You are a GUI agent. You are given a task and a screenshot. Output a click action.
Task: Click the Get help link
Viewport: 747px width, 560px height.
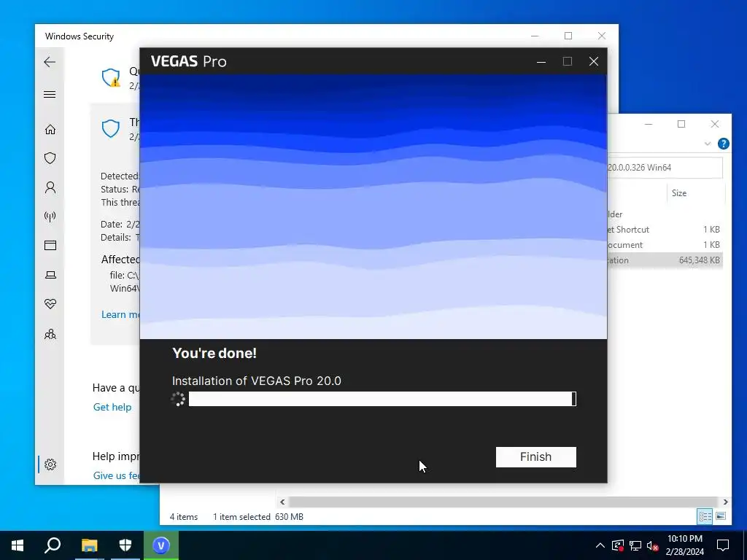[x=112, y=407]
